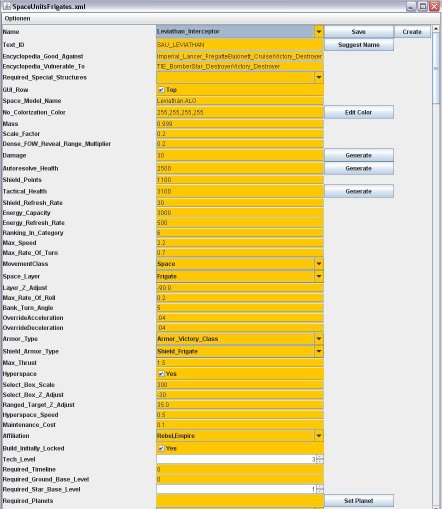Viewport: 442px width, 509px height.
Task: Click the Energy_Capacity value field
Action: (x=240, y=213)
